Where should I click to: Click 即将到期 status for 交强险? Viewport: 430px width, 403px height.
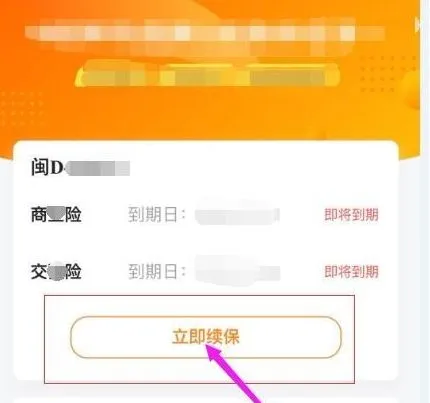[x=351, y=271]
